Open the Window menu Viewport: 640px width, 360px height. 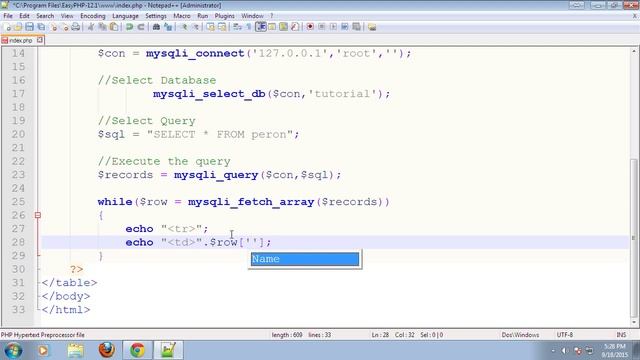pos(252,16)
